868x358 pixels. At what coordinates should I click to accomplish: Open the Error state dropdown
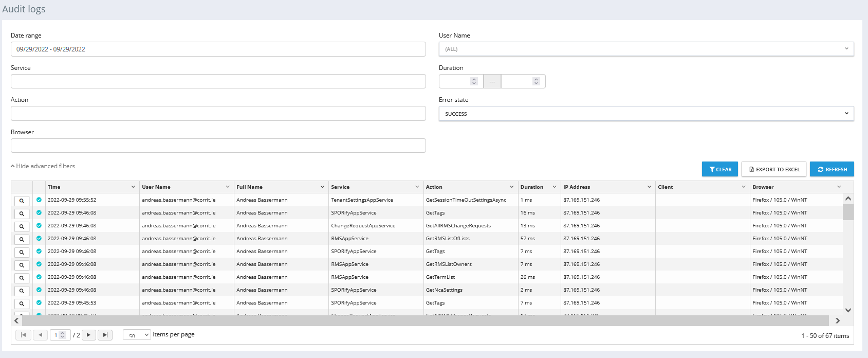pyautogui.click(x=646, y=114)
